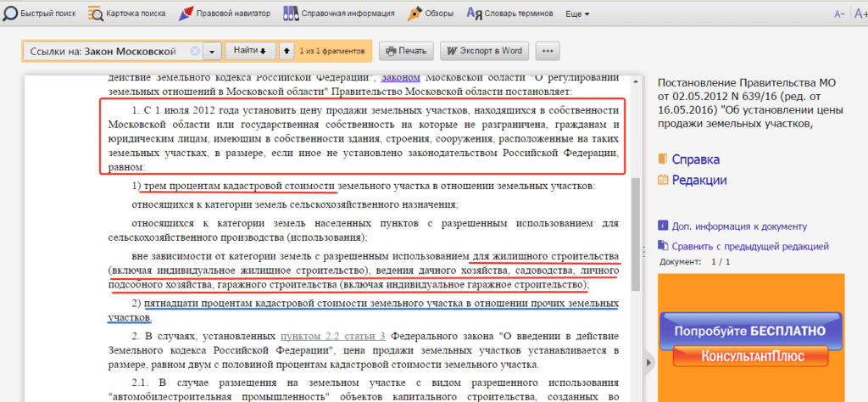
Task: Click the document vertical scrollbar
Action: pos(635,235)
